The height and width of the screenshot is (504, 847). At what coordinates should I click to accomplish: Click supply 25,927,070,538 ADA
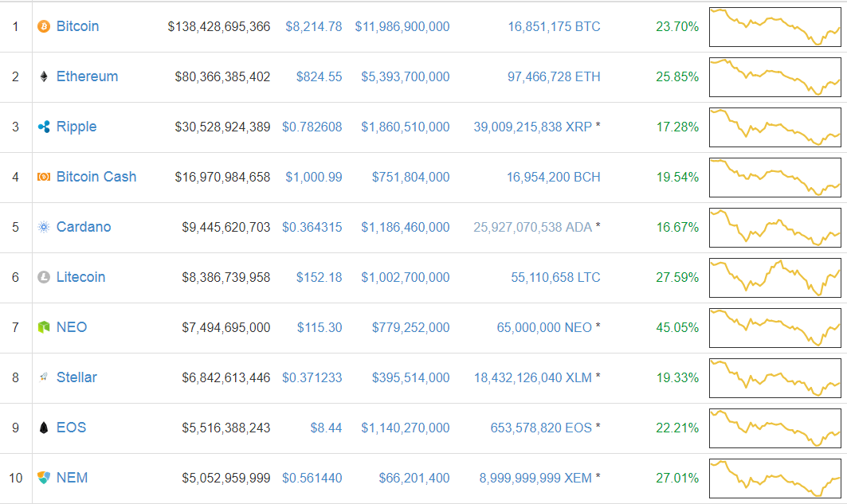(x=532, y=227)
